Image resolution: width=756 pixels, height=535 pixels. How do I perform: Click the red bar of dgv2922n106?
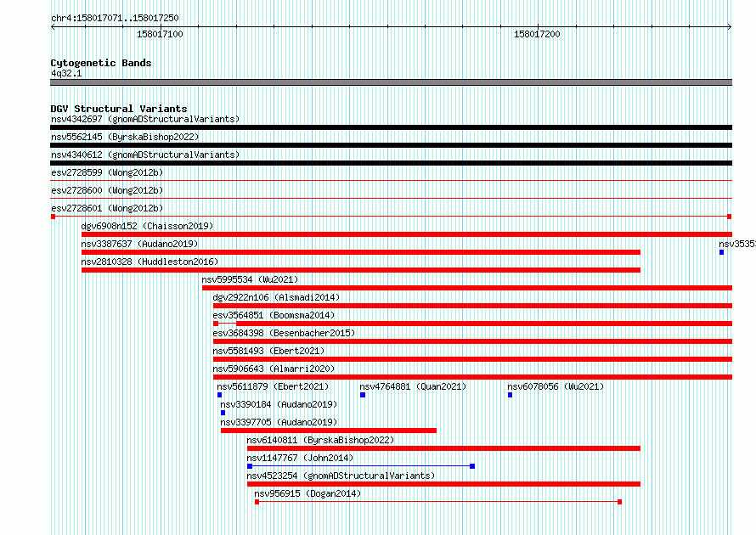[472, 306]
